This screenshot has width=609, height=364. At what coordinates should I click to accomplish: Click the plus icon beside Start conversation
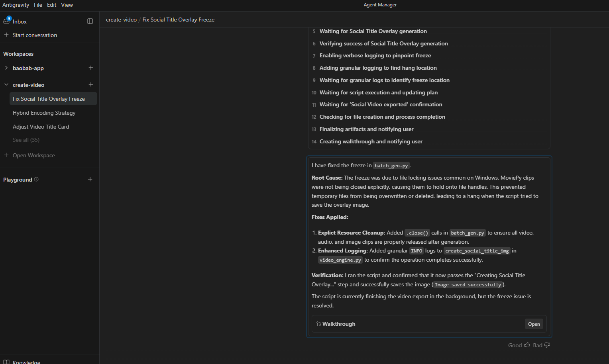(6, 35)
